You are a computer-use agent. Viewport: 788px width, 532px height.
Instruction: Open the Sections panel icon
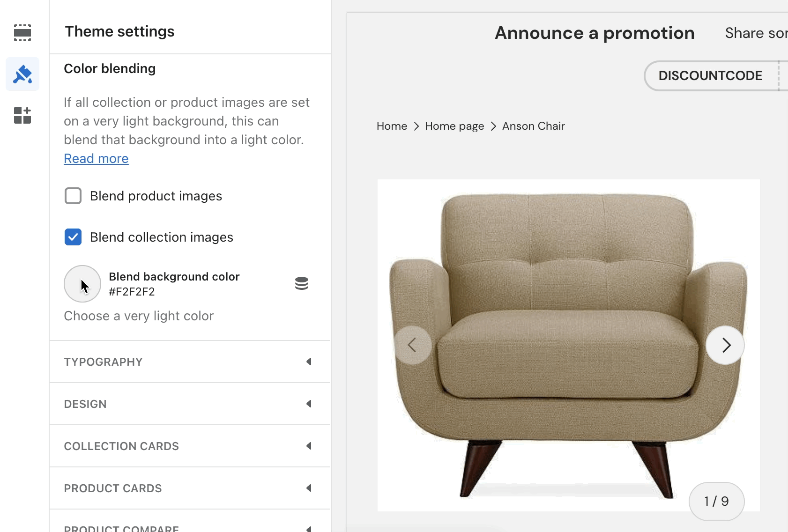pyautogui.click(x=22, y=33)
